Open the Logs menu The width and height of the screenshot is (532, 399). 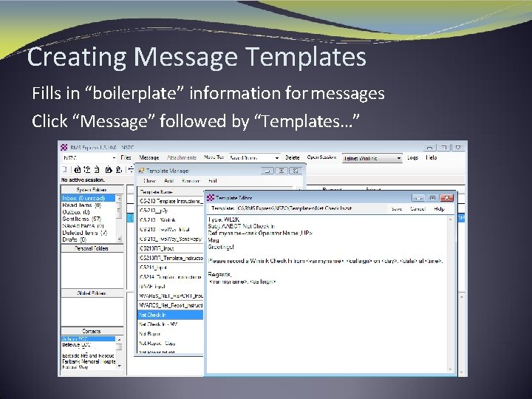pos(412,157)
